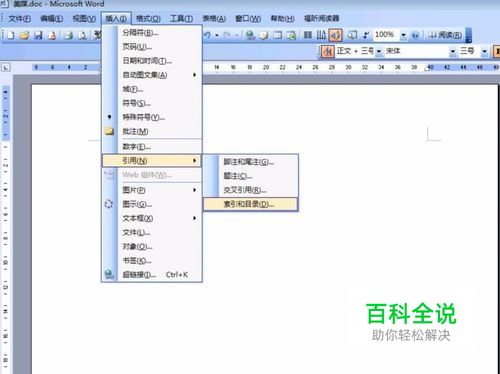Undo the last action

[208, 35]
